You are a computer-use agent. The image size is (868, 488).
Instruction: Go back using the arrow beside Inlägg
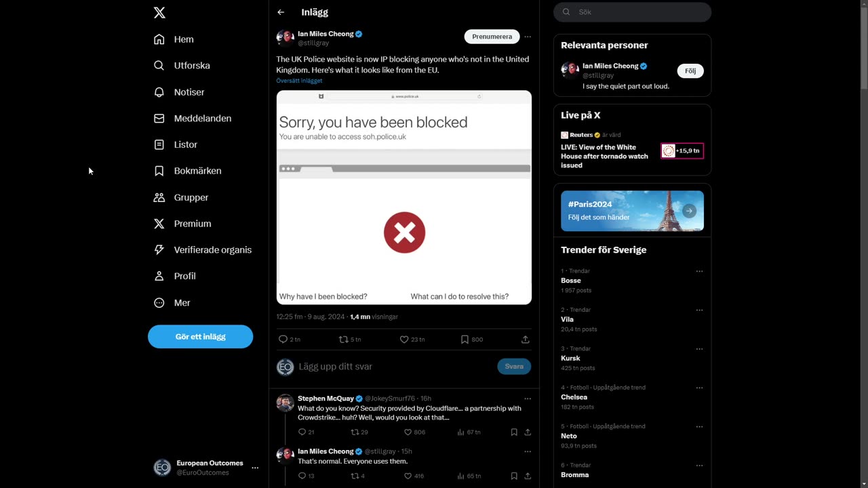click(x=281, y=12)
